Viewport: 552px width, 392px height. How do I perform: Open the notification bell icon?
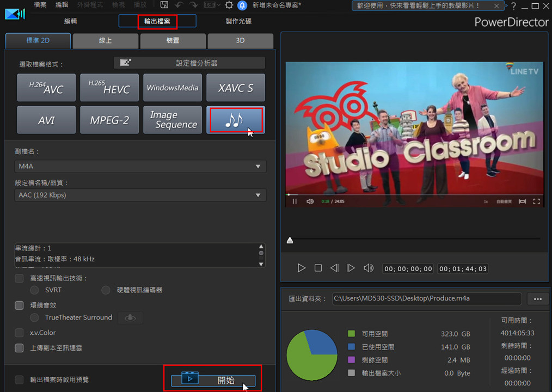242,5
